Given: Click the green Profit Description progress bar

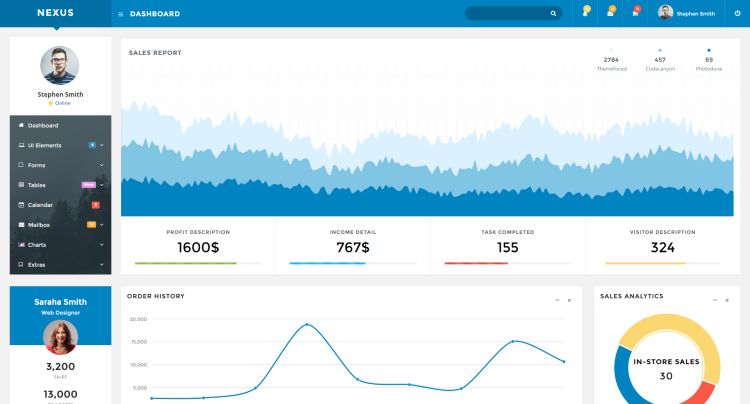Looking at the screenshot, I should pos(185,263).
